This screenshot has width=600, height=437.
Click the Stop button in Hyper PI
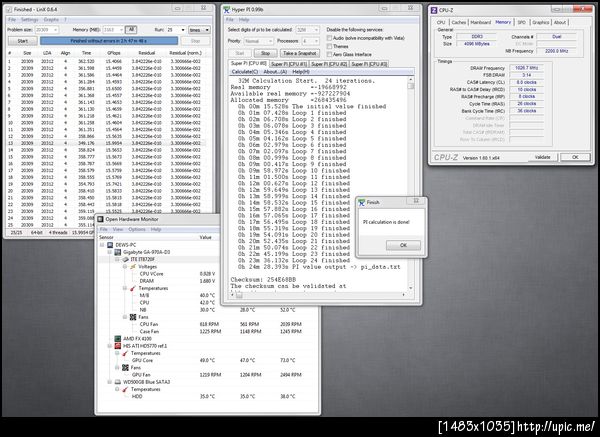(265, 53)
